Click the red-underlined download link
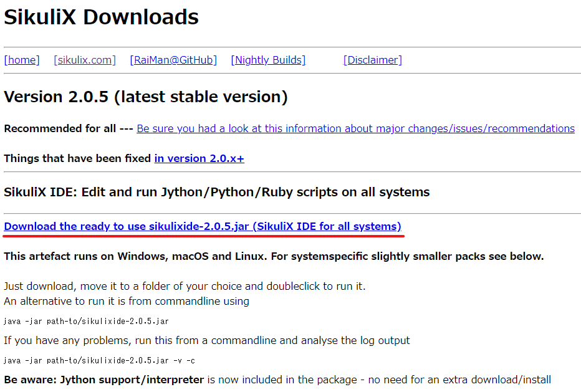This screenshot has height=392, width=581. click(x=203, y=226)
